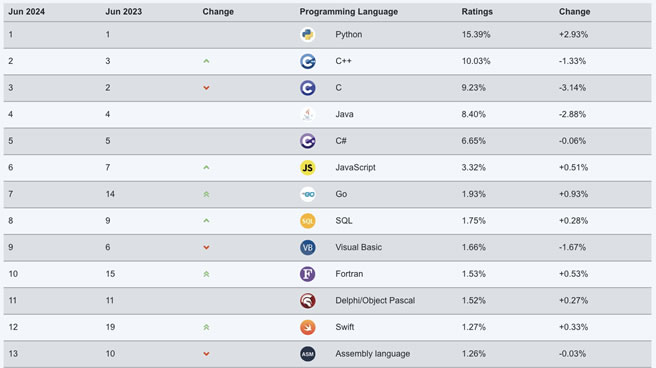Click the purple Fortran F icon

tap(308, 274)
